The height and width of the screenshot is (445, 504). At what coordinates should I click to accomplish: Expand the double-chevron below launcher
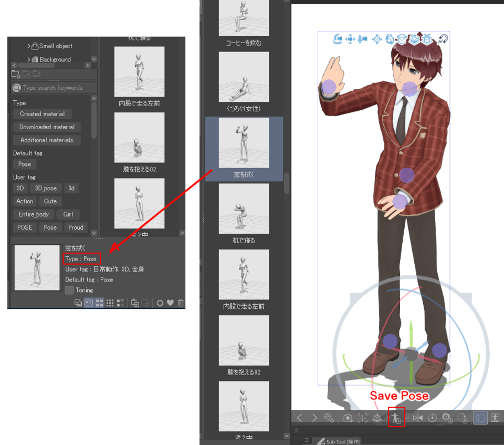coord(297,430)
